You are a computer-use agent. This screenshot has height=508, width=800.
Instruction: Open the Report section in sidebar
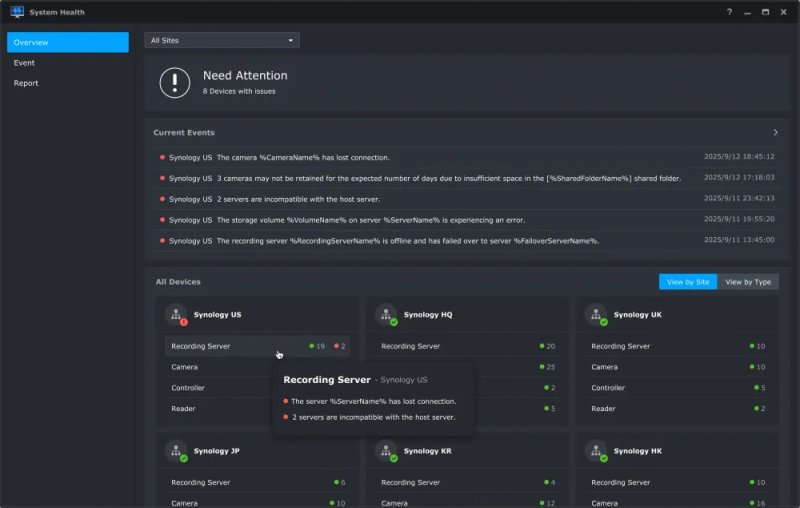[x=68, y=83]
